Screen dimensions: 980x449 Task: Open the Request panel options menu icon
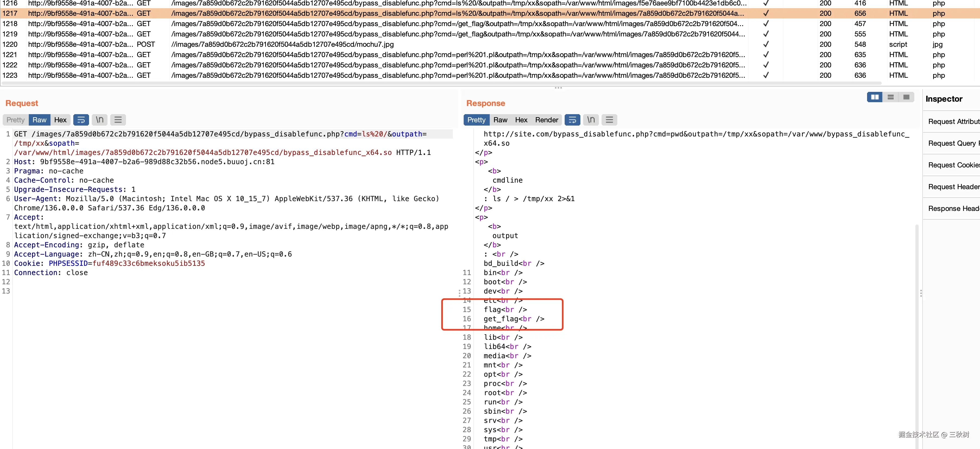[118, 120]
